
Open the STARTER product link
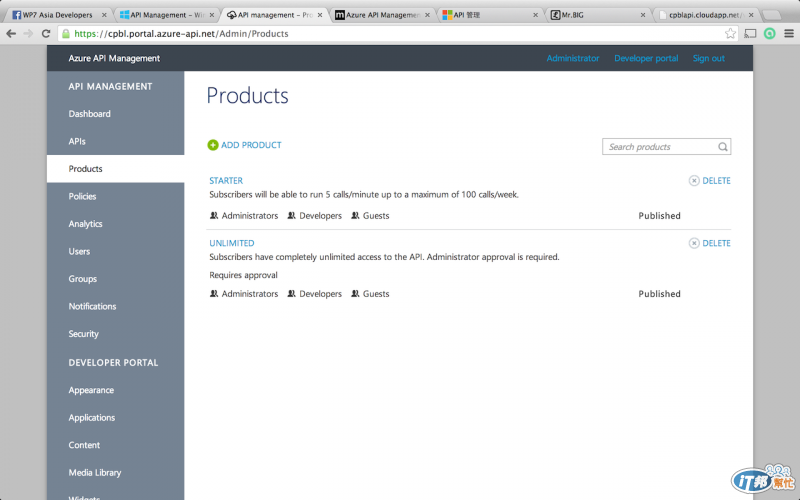click(x=226, y=181)
